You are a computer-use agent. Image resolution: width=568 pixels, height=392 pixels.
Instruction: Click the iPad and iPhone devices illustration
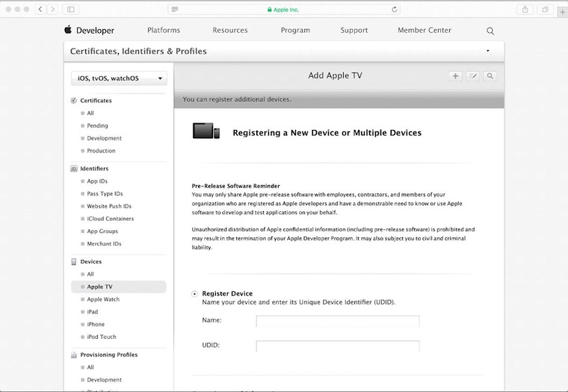pyautogui.click(x=206, y=131)
